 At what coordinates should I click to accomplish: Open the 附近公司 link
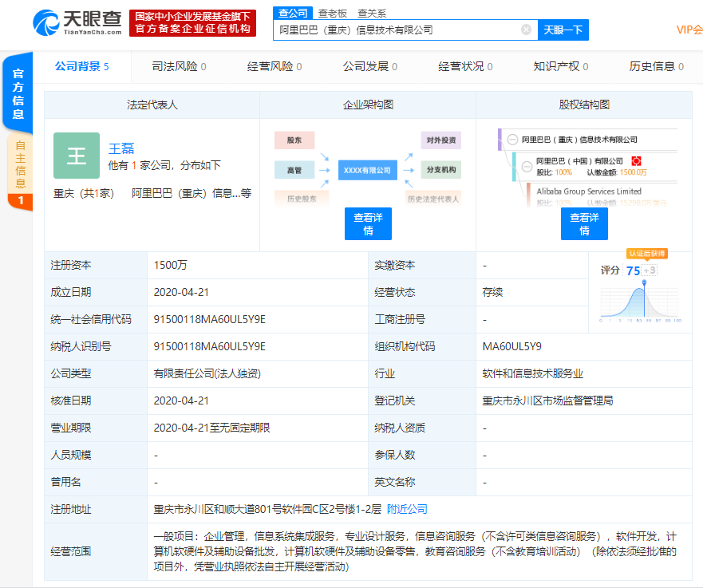(x=407, y=509)
